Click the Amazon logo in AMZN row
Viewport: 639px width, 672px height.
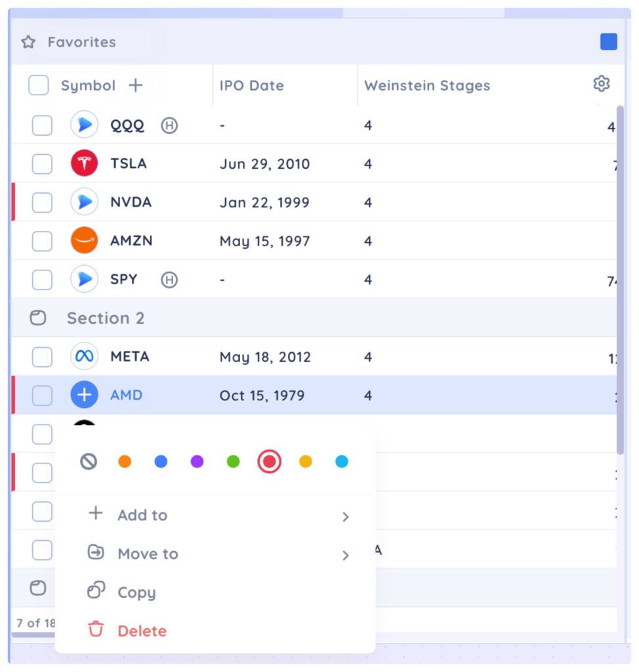[85, 240]
